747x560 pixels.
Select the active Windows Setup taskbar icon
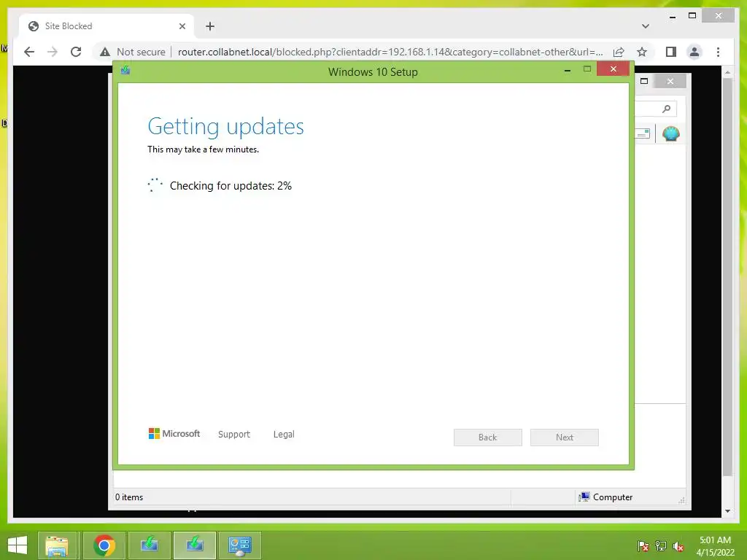(x=194, y=545)
